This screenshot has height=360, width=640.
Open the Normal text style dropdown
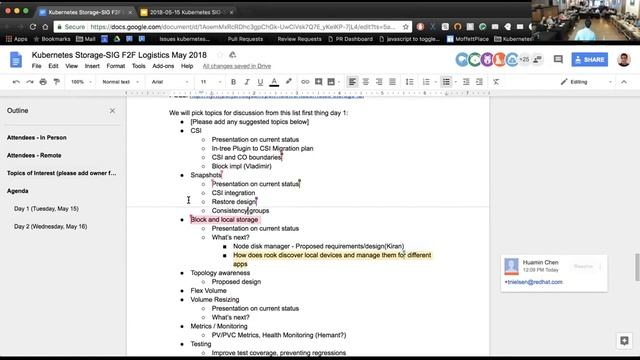tap(120, 82)
